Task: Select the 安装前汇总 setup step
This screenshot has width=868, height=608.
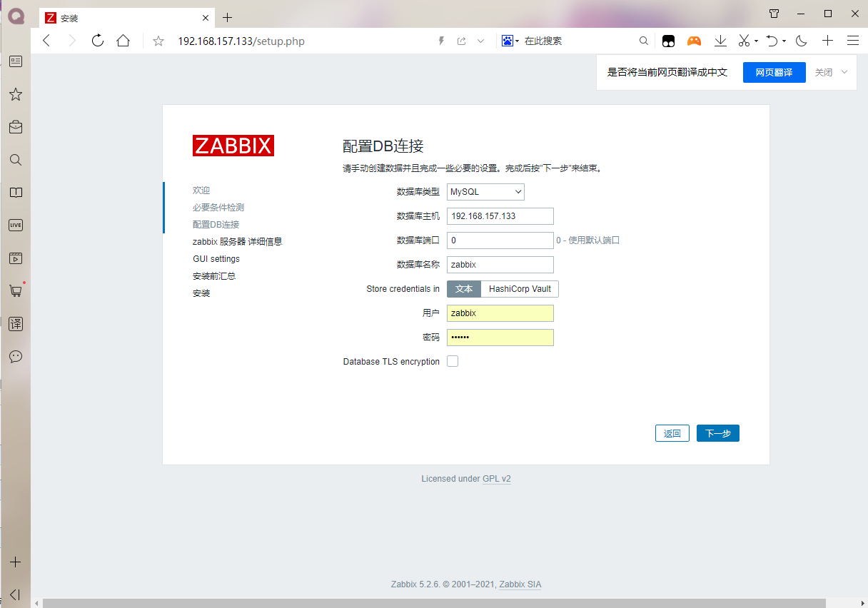Action: (214, 276)
